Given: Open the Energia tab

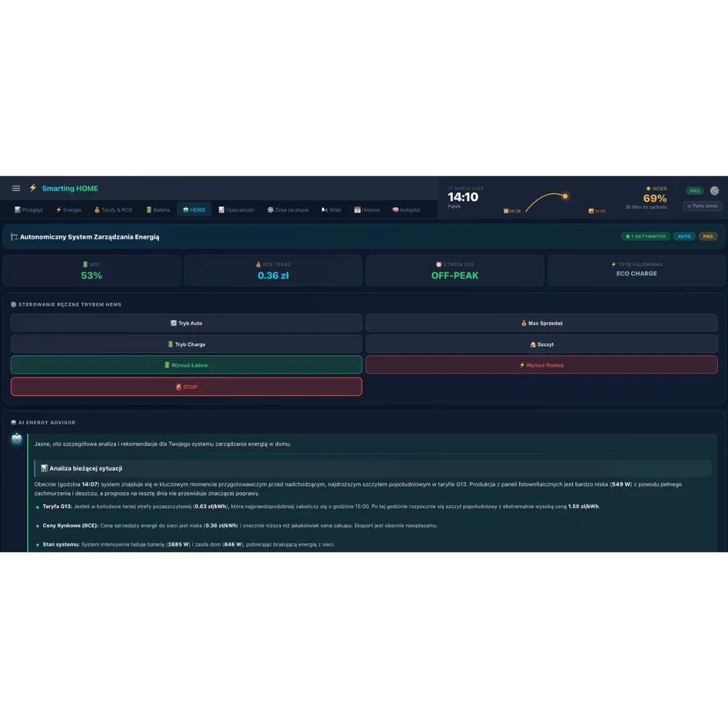Looking at the screenshot, I should click(68, 210).
